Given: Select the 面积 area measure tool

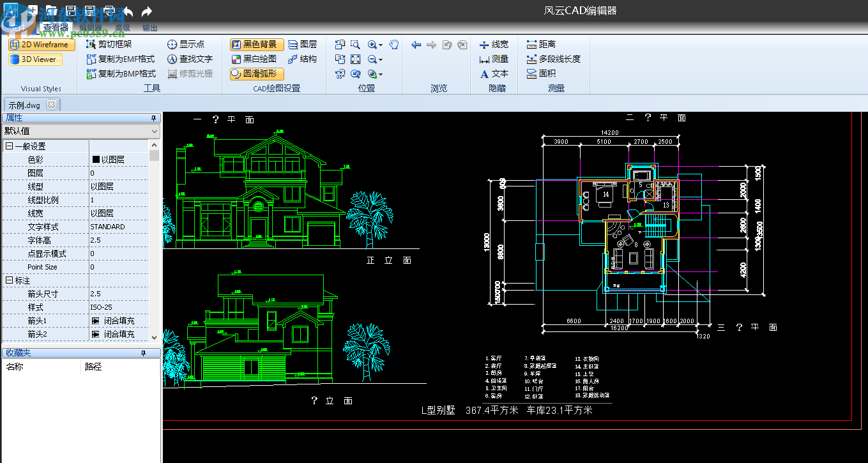Looking at the screenshot, I should click(541, 73).
